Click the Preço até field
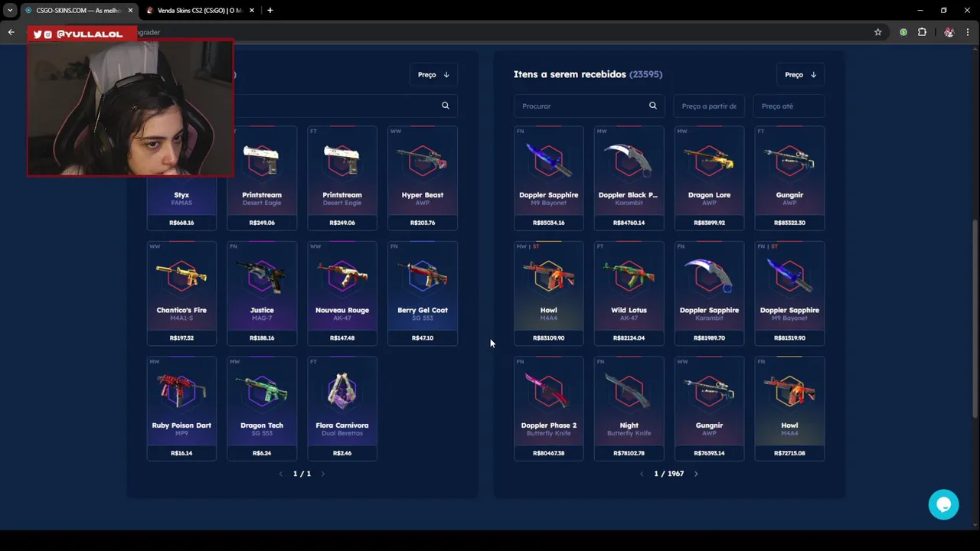 (789, 106)
